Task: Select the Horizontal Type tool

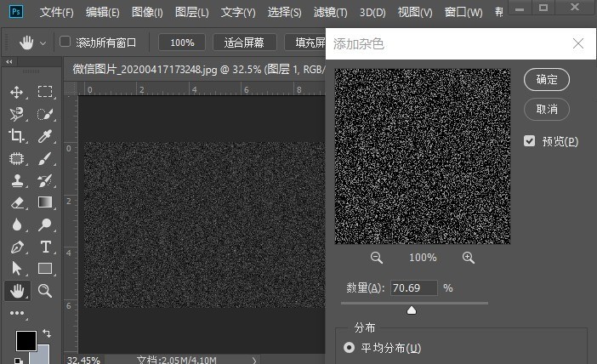Action: pyautogui.click(x=45, y=247)
